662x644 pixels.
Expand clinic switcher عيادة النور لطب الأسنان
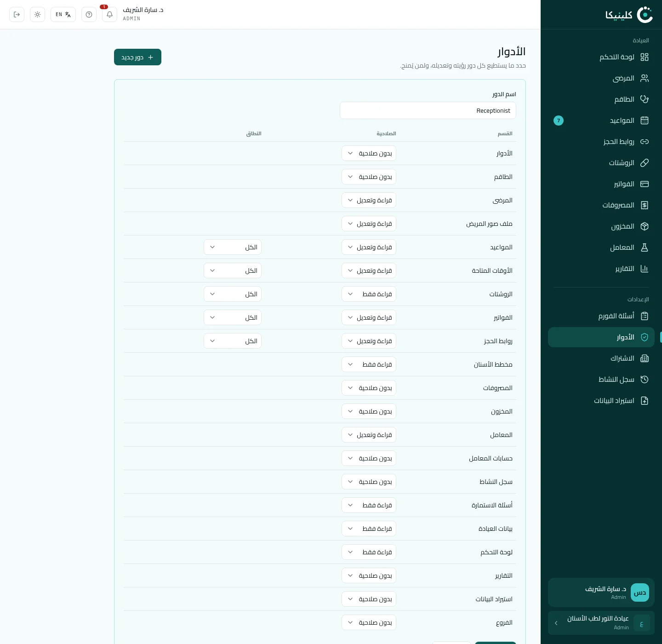(601, 623)
